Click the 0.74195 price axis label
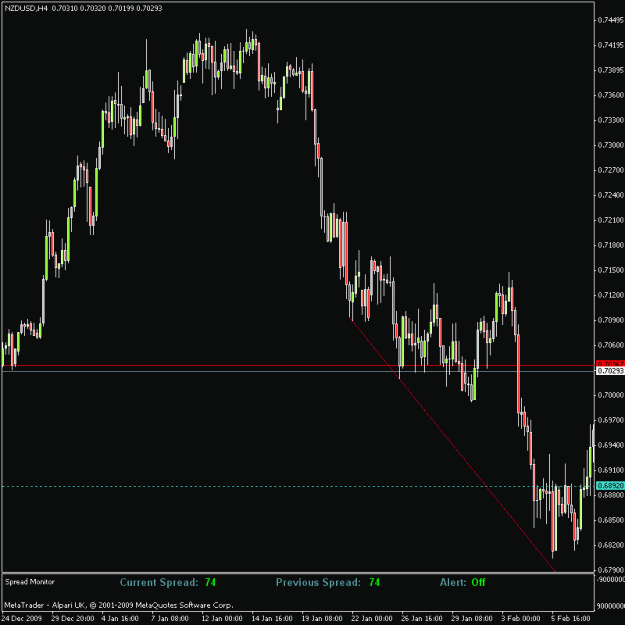Viewport: 625px width, 625px height. pos(610,45)
